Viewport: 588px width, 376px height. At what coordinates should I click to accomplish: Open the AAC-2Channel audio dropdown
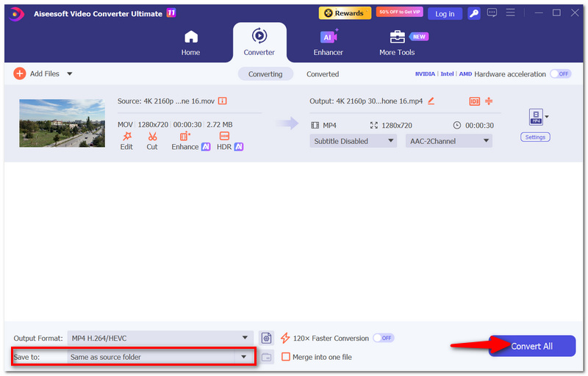[449, 141]
